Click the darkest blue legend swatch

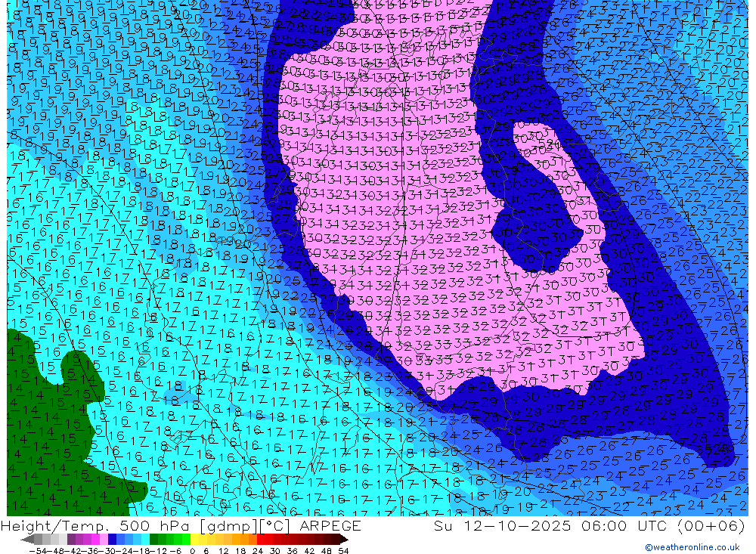pyautogui.click(x=112, y=539)
